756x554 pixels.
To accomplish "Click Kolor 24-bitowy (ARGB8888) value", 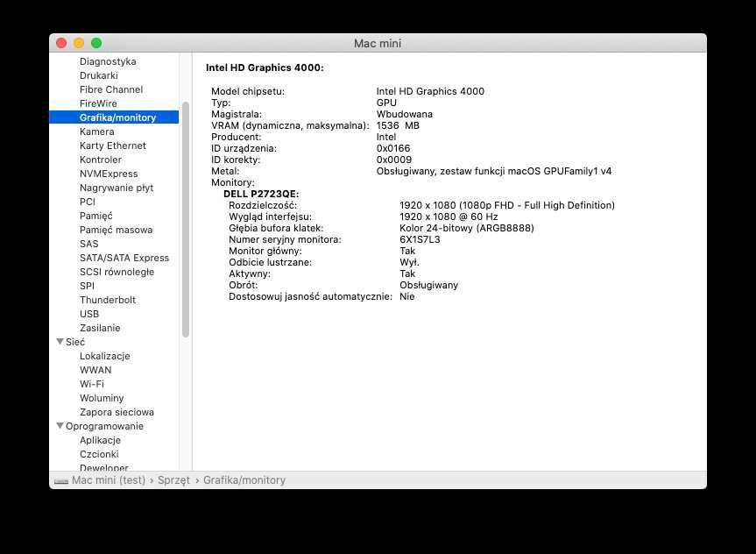I will tap(467, 228).
